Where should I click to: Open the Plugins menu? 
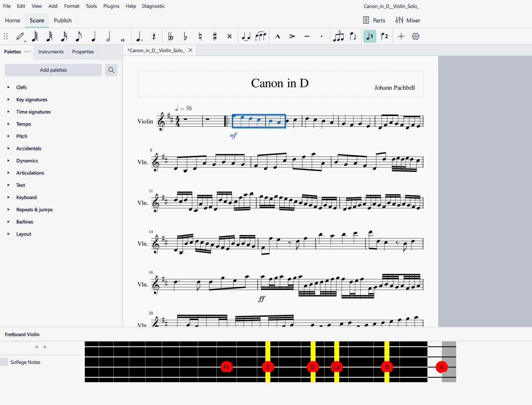tap(111, 6)
